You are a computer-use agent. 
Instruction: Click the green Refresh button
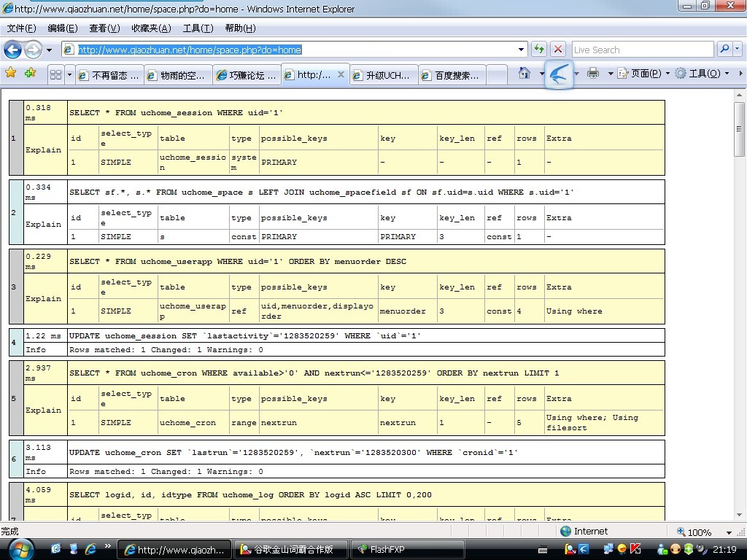(x=539, y=49)
